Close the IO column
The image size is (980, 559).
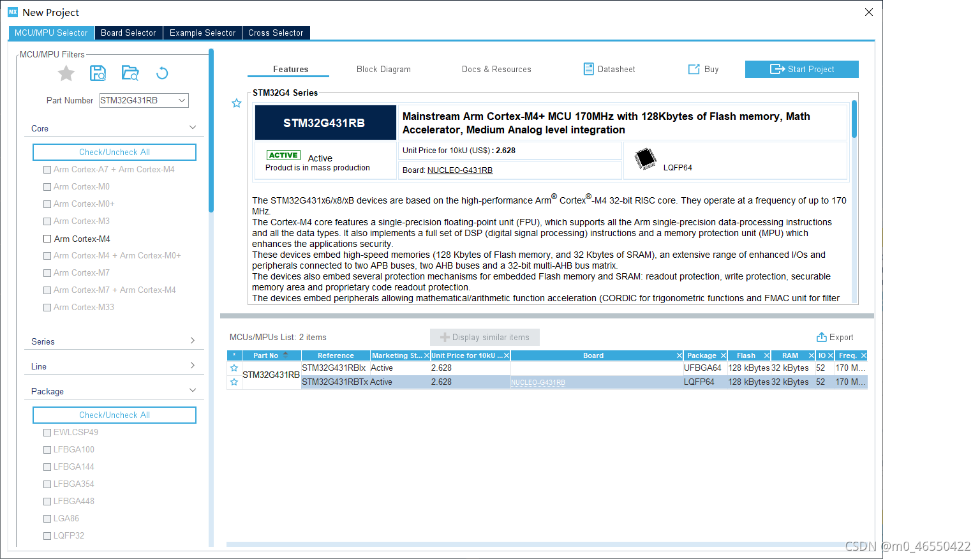(x=831, y=355)
